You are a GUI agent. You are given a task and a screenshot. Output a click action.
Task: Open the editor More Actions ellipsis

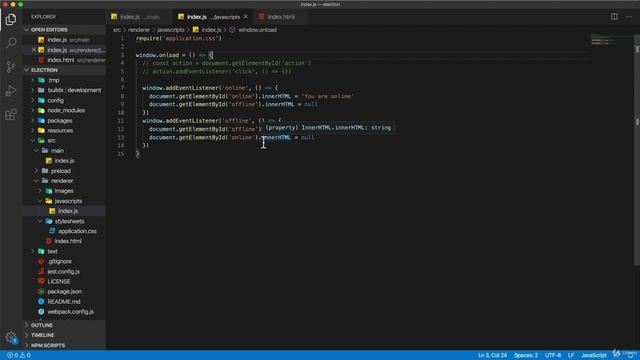click(629, 17)
